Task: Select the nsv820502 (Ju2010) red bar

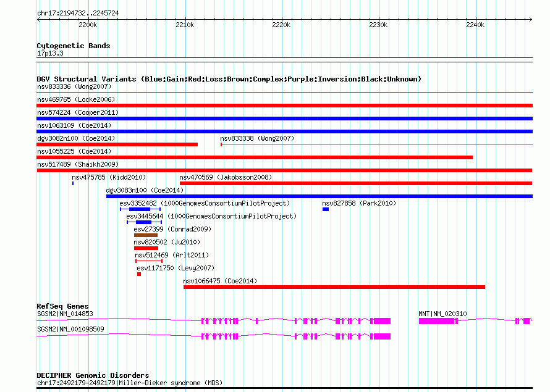Action: pos(146,248)
